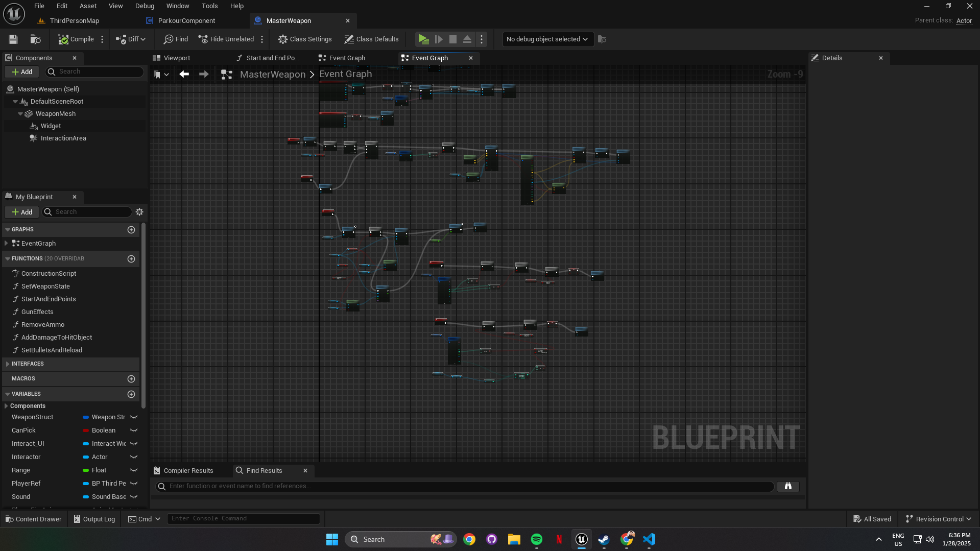Image resolution: width=980 pixels, height=551 pixels.
Task: Open the debug object selection dropdown
Action: 547,39
